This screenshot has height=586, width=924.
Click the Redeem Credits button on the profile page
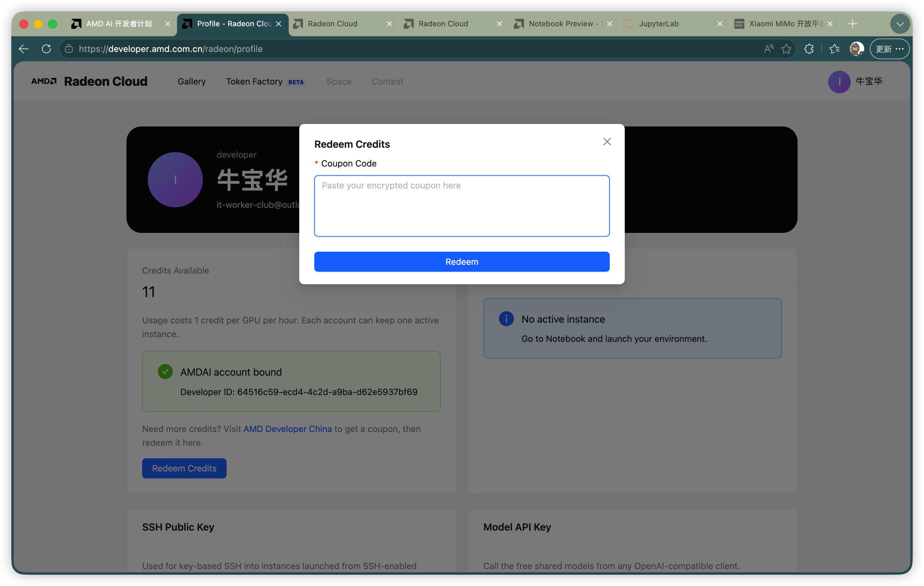coord(184,468)
